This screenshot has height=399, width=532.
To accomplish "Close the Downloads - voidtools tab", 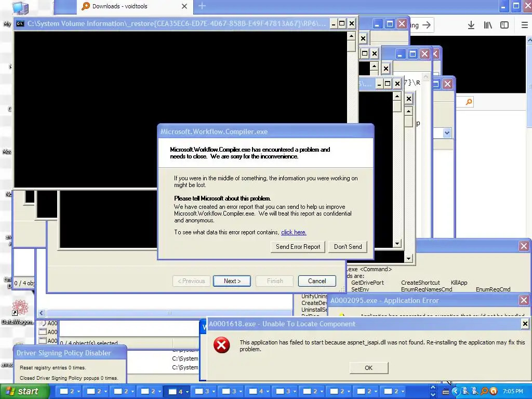I will pyautogui.click(x=184, y=6).
